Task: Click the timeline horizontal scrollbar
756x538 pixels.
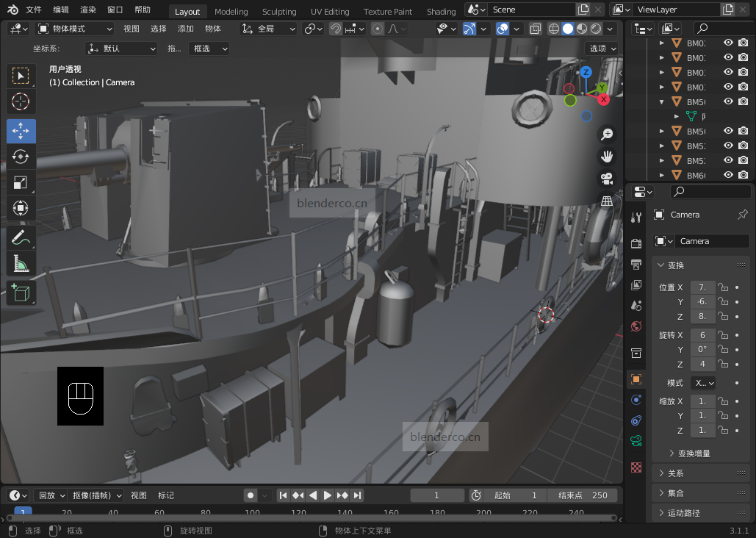Action: point(311,518)
